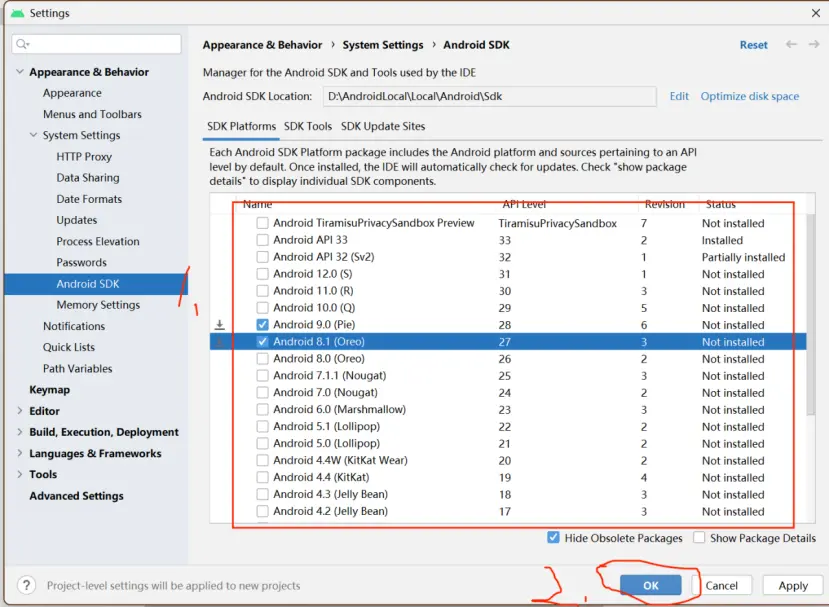
Task: Click Edit link next to SDK location
Action: coord(679,96)
